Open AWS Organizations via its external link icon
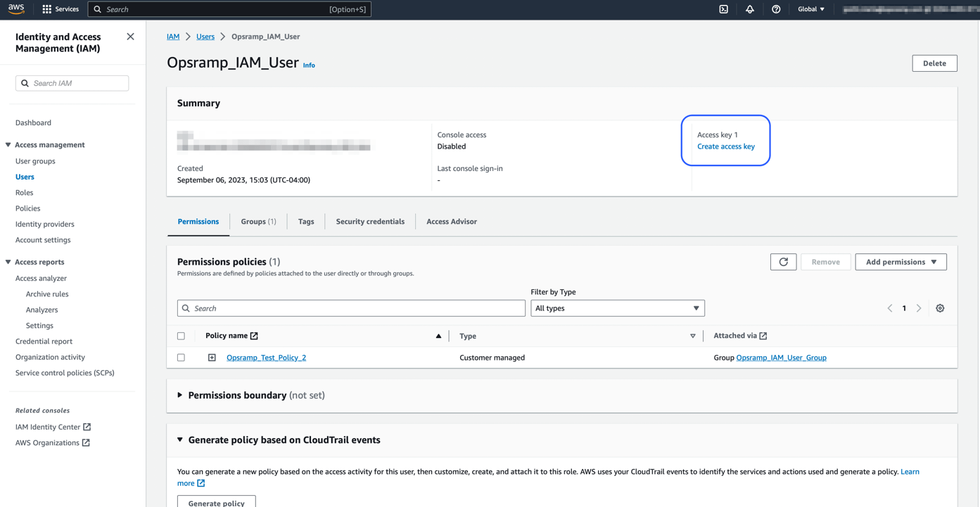The width and height of the screenshot is (980, 507). [87, 442]
